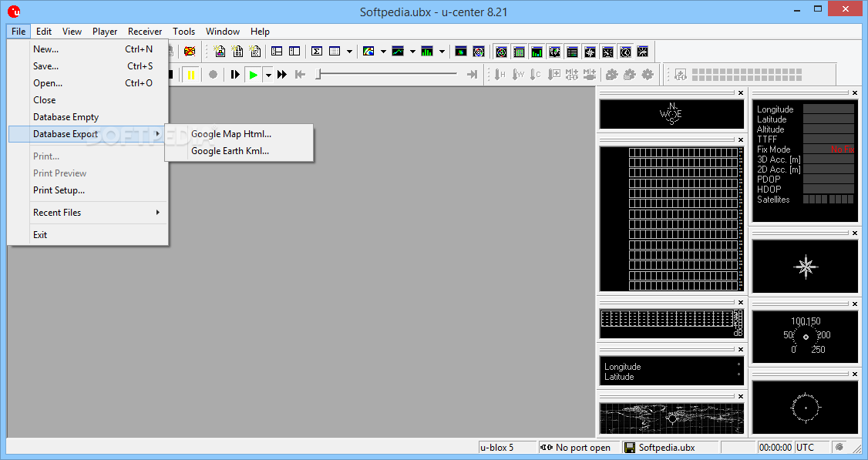
Task: Open the map view dropdown arrow
Action: point(383,52)
